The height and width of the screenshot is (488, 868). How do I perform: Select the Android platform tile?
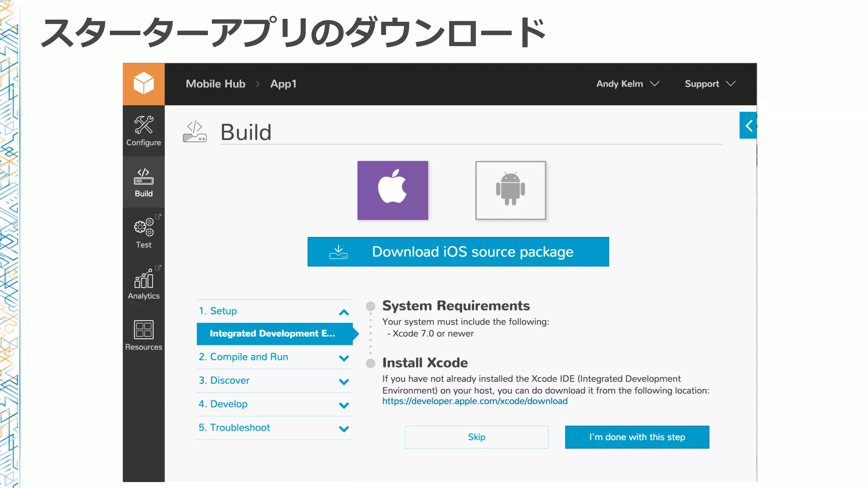tap(511, 190)
